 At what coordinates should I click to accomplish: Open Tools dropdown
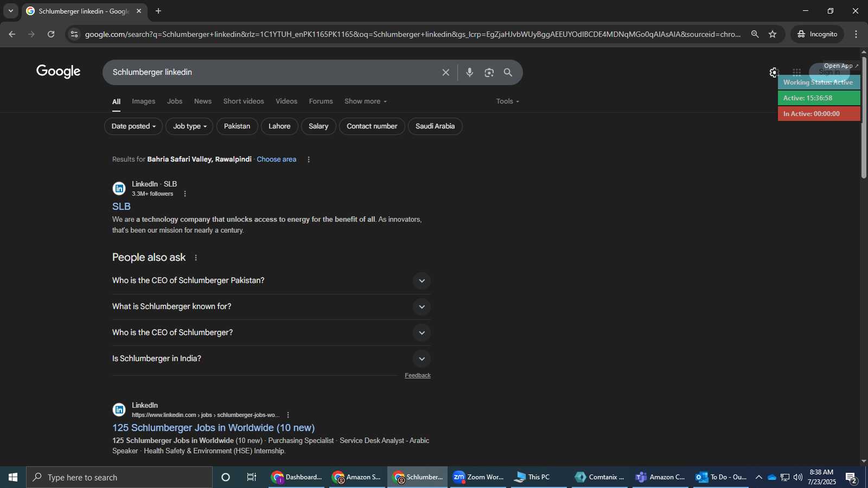[507, 101]
